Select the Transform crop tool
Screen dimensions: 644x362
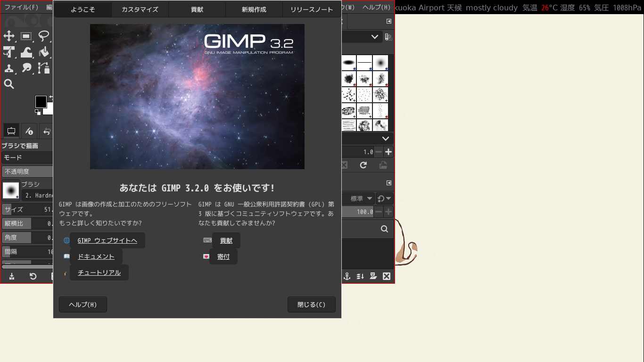pyautogui.click(x=9, y=52)
